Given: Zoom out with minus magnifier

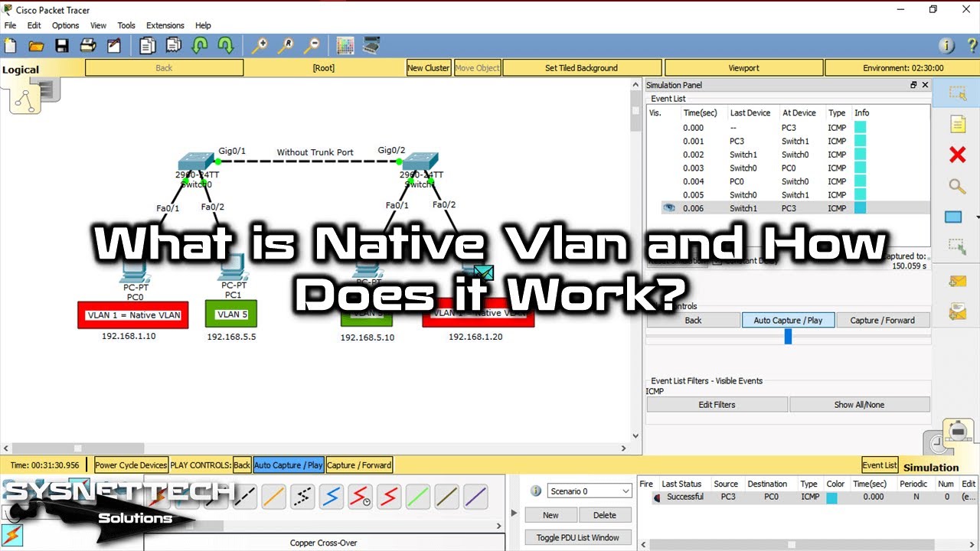Looking at the screenshot, I should click(312, 46).
